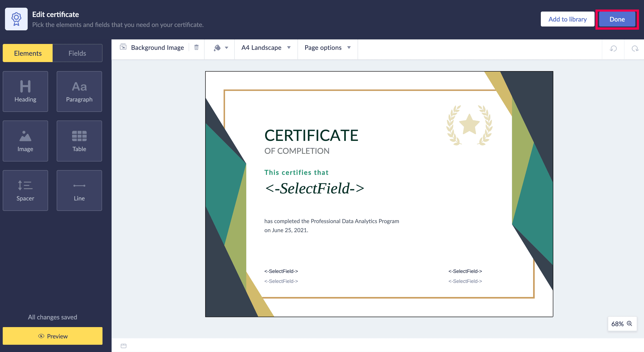Open the paint bucket color dropdown
Viewport: 644px width, 352px height.
[221, 48]
